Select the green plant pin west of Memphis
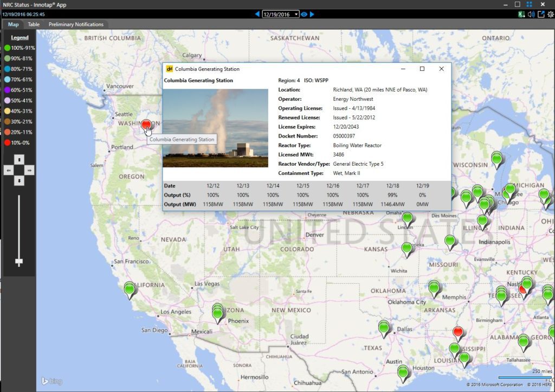The image size is (555, 392). (x=434, y=287)
